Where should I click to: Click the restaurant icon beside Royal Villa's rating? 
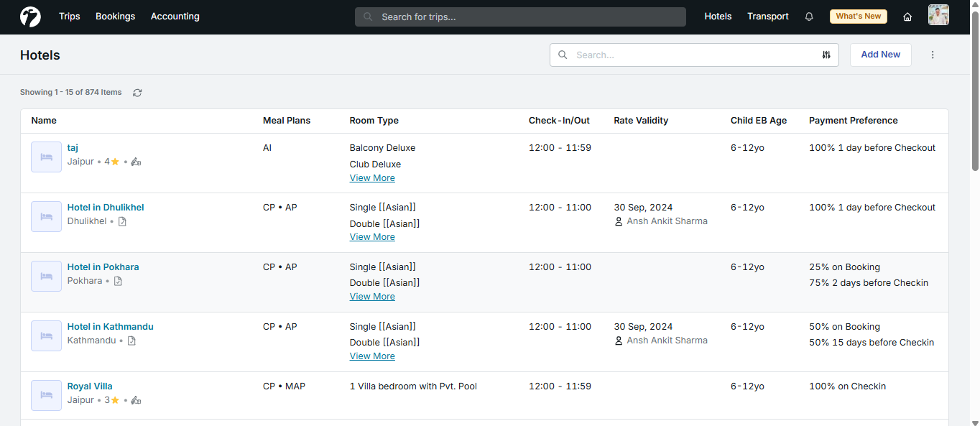136,400
